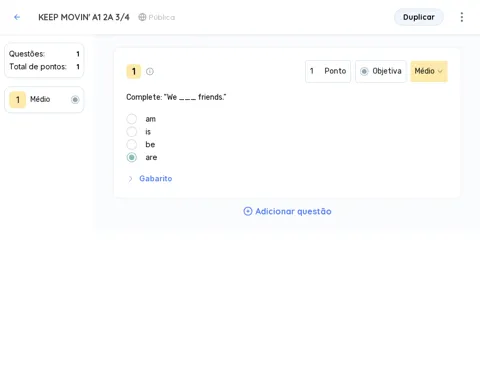Click the globe Pública visibility icon
The height and width of the screenshot is (384, 480).
point(142,17)
